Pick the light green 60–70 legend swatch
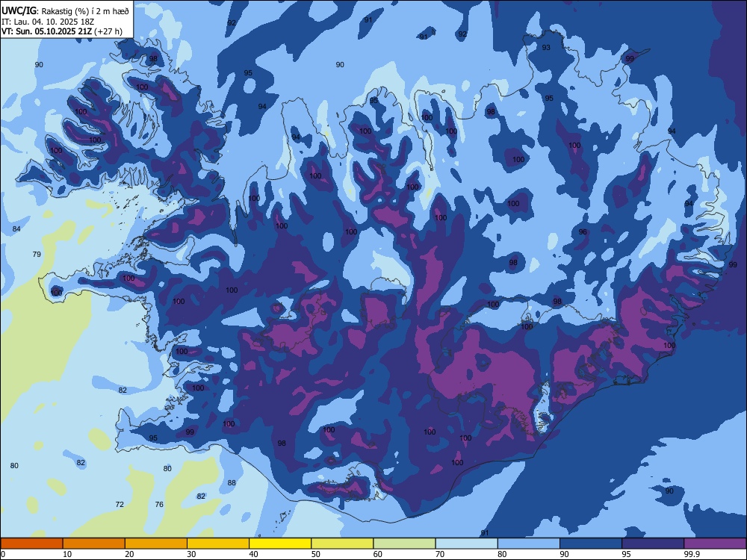The height and width of the screenshot is (560, 747). pos(404,544)
